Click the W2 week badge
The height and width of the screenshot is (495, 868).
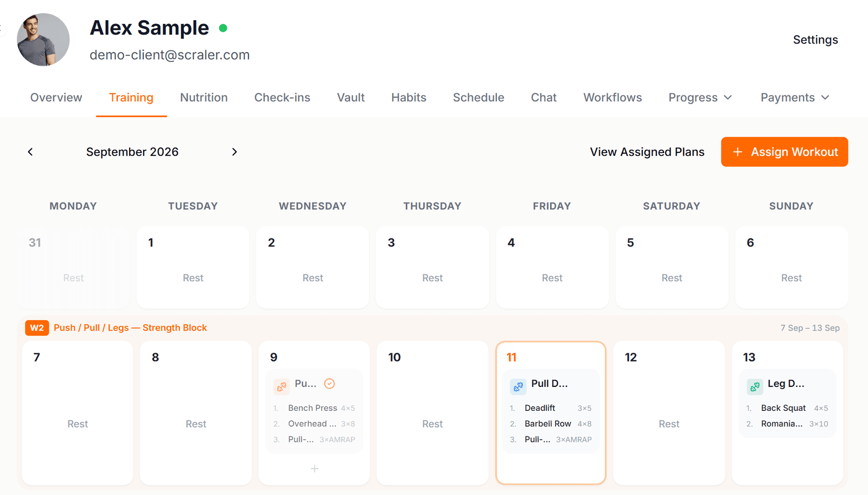[x=37, y=328]
